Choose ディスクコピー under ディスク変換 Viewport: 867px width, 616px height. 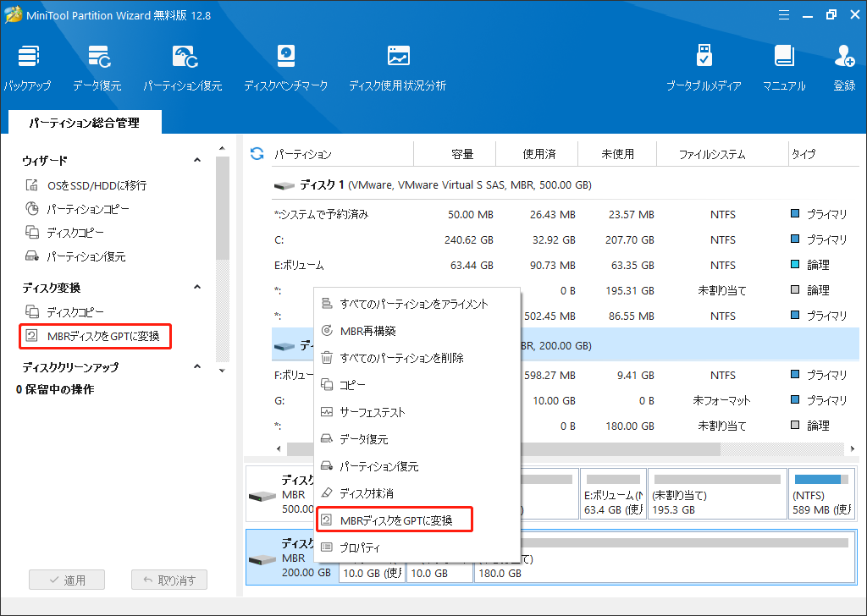click(64, 312)
